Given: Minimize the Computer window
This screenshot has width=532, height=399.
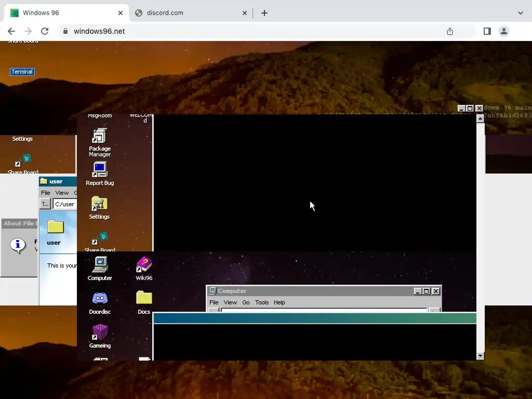Looking at the screenshot, I should (418, 291).
